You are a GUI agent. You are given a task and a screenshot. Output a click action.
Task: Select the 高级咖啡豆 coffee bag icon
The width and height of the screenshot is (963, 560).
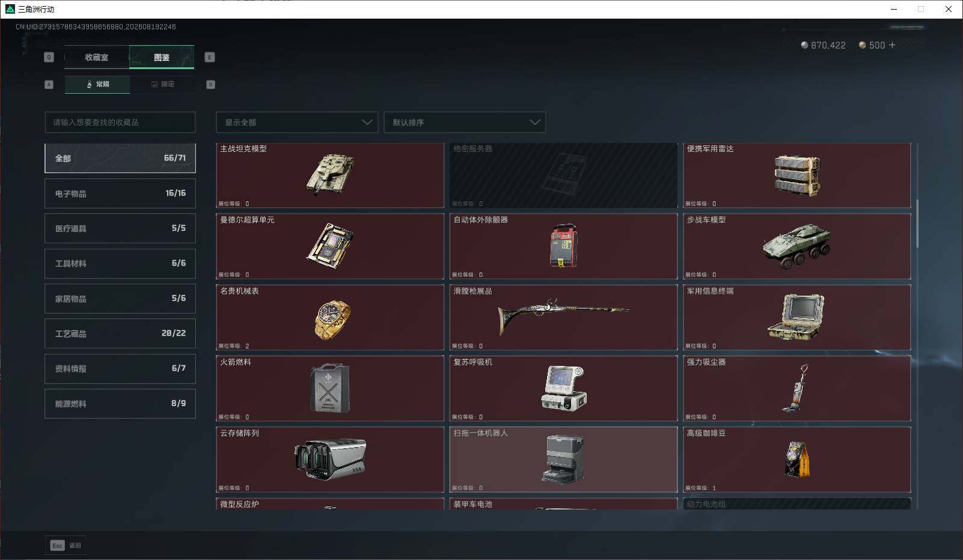[797, 459]
